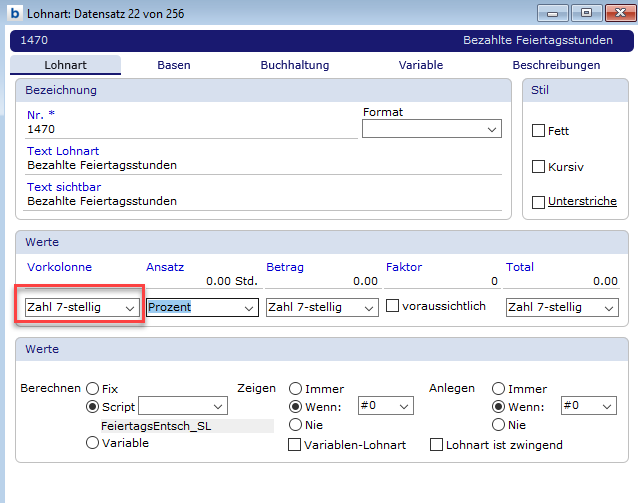638x503 pixels.
Task: Select the Fix radio button under Berechnen
Action: pyautogui.click(x=93, y=389)
